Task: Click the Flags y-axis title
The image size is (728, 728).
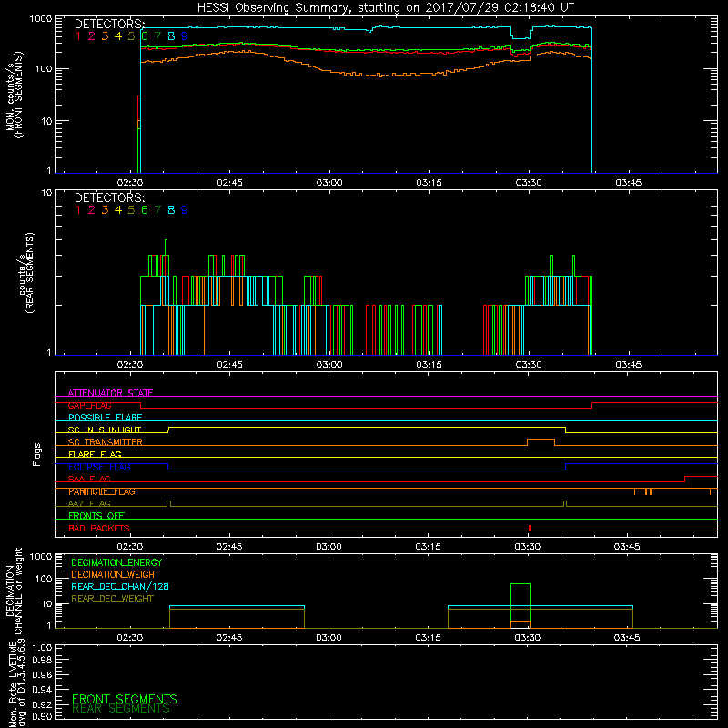Action: click(x=37, y=454)
